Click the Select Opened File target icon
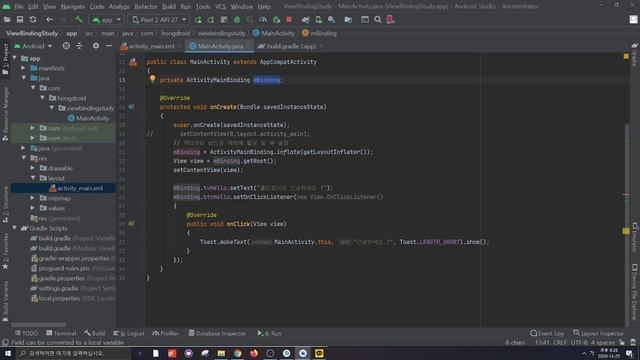This screenshot has width=640, height=360. [66, 46]
